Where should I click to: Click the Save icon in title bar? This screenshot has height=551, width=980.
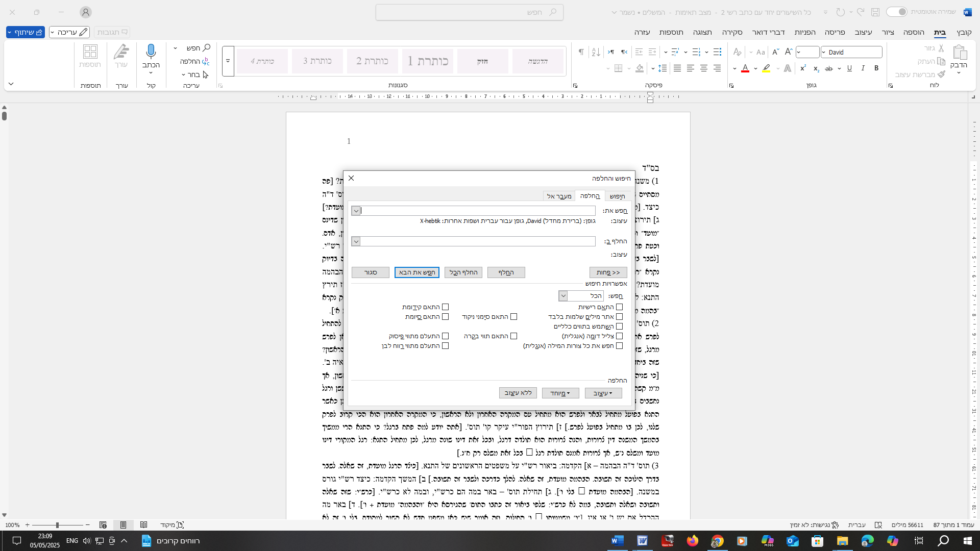(875, 12)
